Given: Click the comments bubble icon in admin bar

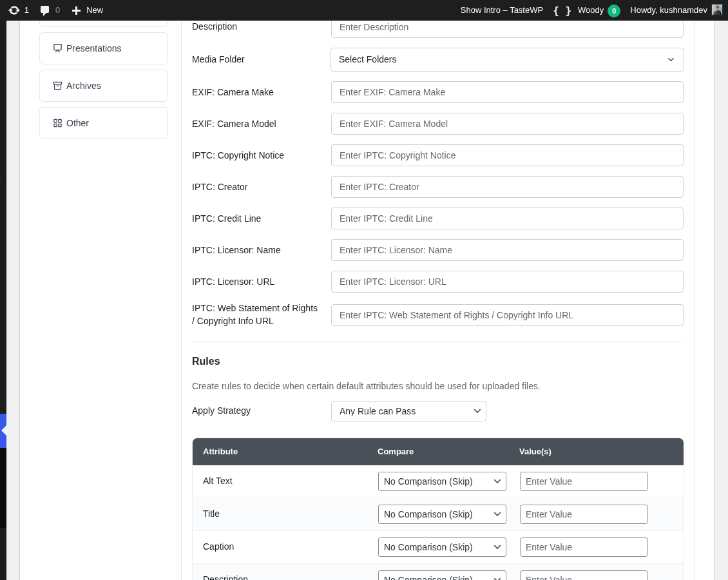Looking at the screenshot, I should pyautogui.click(x=44, y=10).
